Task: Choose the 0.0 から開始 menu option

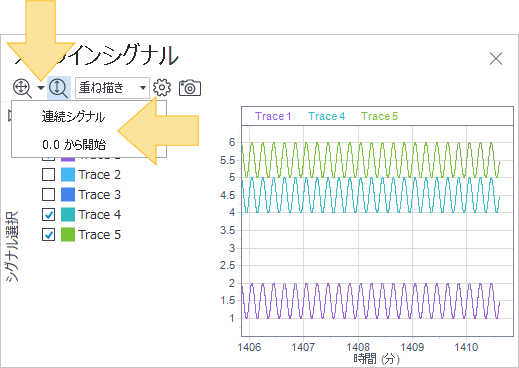Action: point(74,145)
